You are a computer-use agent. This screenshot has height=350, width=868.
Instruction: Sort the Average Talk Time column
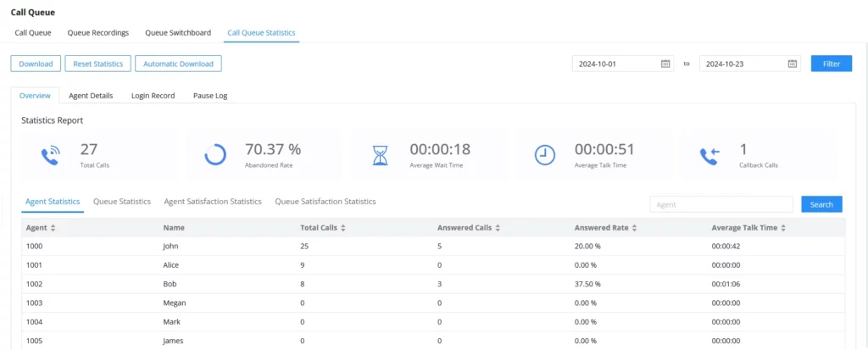click(784, 228)
